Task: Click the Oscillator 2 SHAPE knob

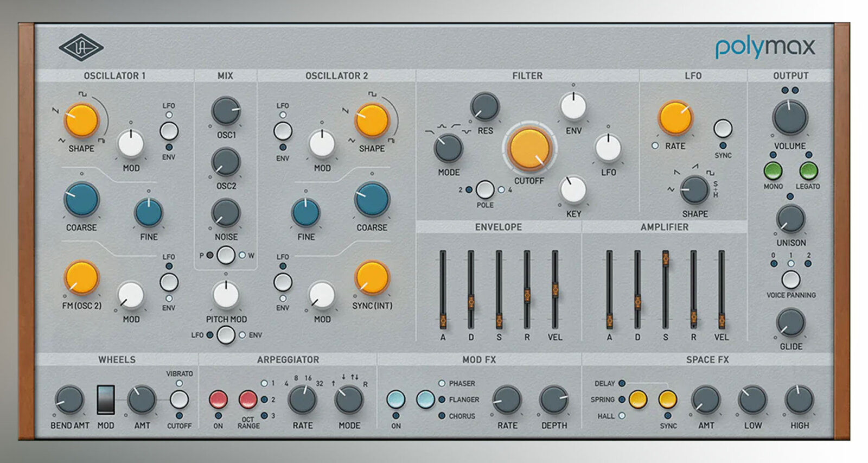Action: click(x=372, y=120)
